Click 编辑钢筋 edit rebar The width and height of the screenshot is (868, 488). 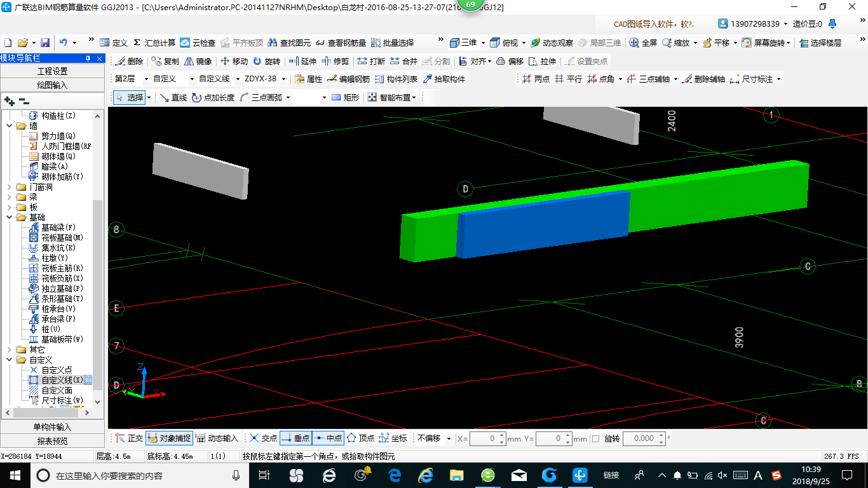[x=348, y=79]
